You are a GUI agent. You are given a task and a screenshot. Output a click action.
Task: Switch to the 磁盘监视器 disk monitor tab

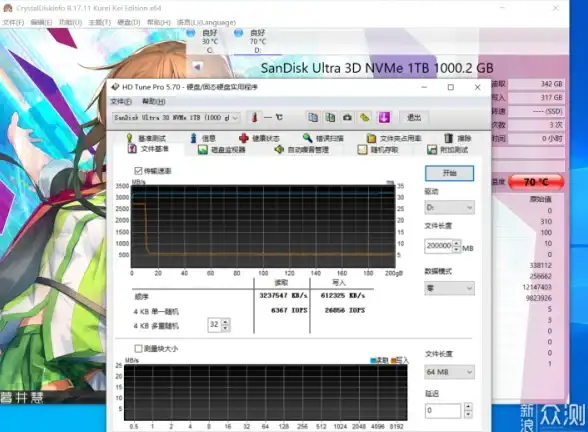coord(222,150)
